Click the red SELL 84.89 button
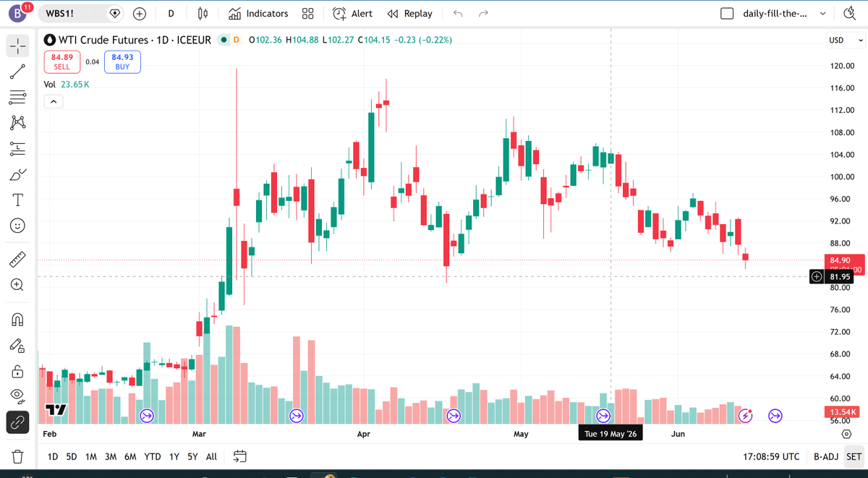The width and height of the screenshot is (868, 478). coord(62,61)
